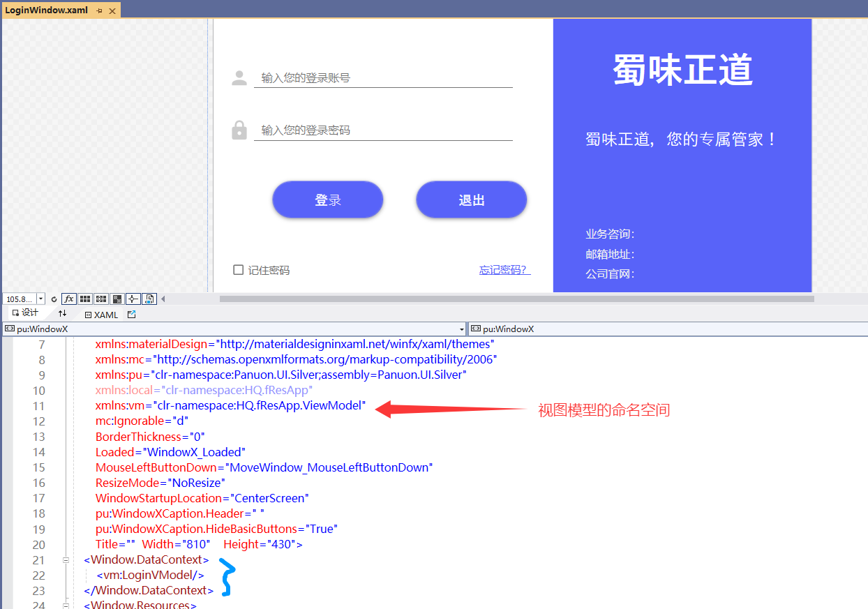The image size is (868, 609).
Task: Pin the LoginWindow.xaml tab
Action: [x=99, y=10]
